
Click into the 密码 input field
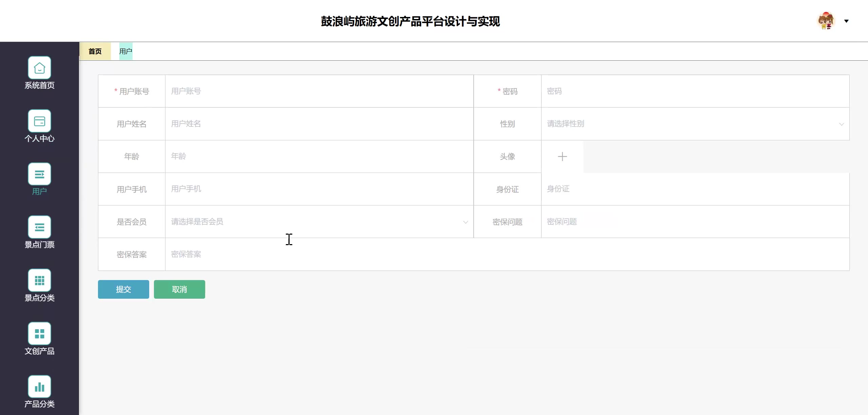(x=695, y=91)
